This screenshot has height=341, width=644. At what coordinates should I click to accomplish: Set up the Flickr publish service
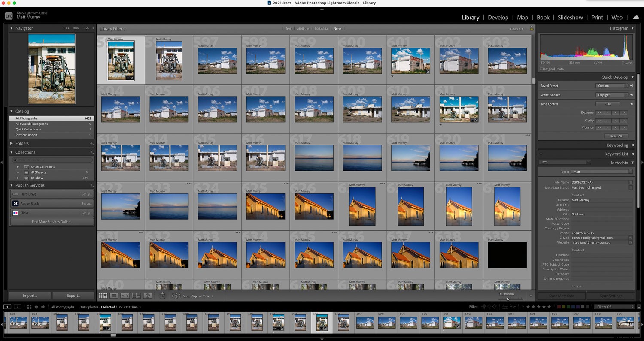tap(86, 213)
